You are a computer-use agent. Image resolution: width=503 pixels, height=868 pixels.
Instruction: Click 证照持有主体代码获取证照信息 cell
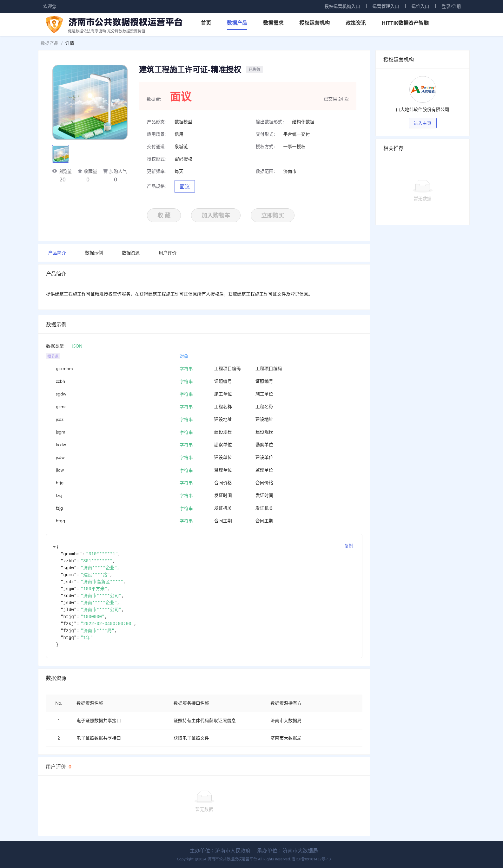204,721
